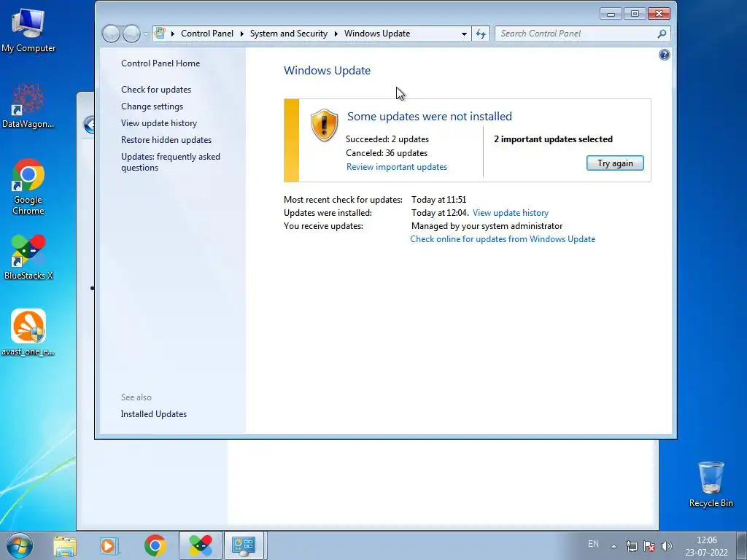
Task: Open Updates: frequently asked questions
Action: click(170, 162)
